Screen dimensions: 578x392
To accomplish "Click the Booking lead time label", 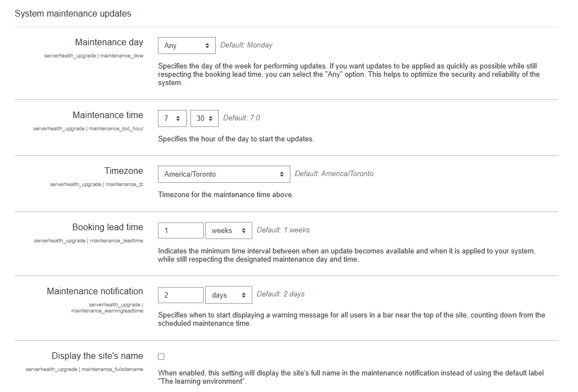I will click(108, 227).
